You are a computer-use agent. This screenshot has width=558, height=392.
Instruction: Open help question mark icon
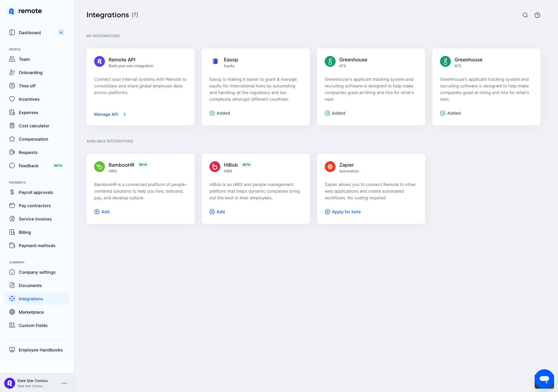[x=537, y=15]
